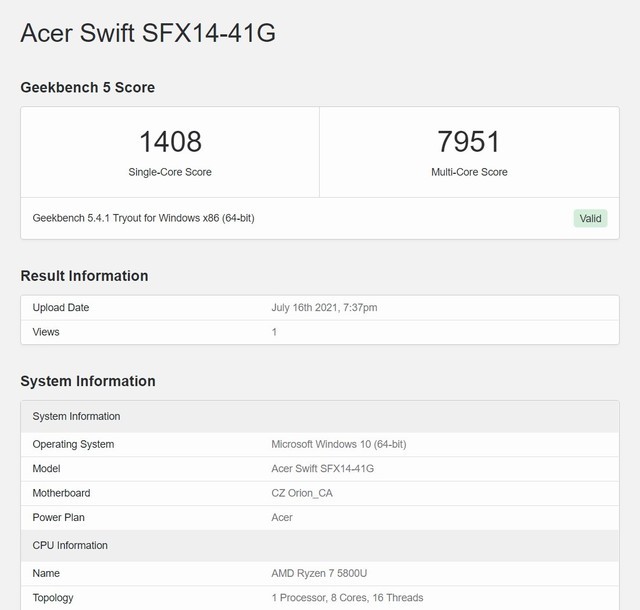Click the Acer Swift SFX14-41G model value
Screen dimensions: 640x610
322,468
